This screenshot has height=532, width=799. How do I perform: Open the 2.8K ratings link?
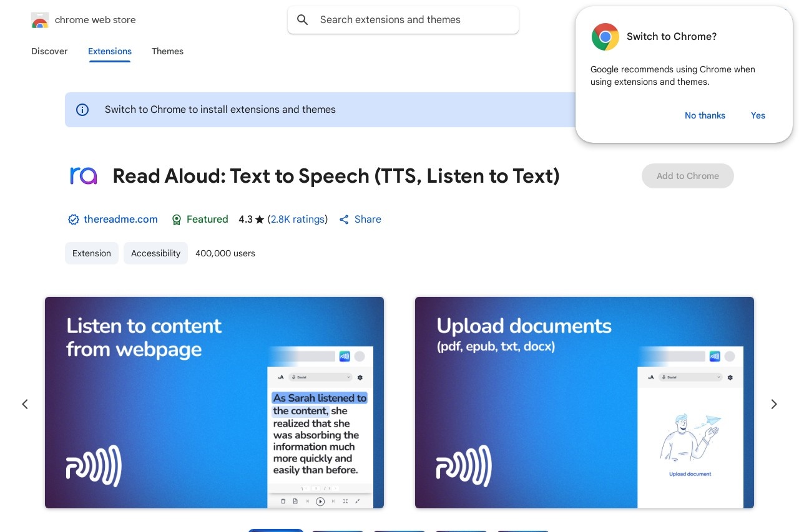(298, 220)
